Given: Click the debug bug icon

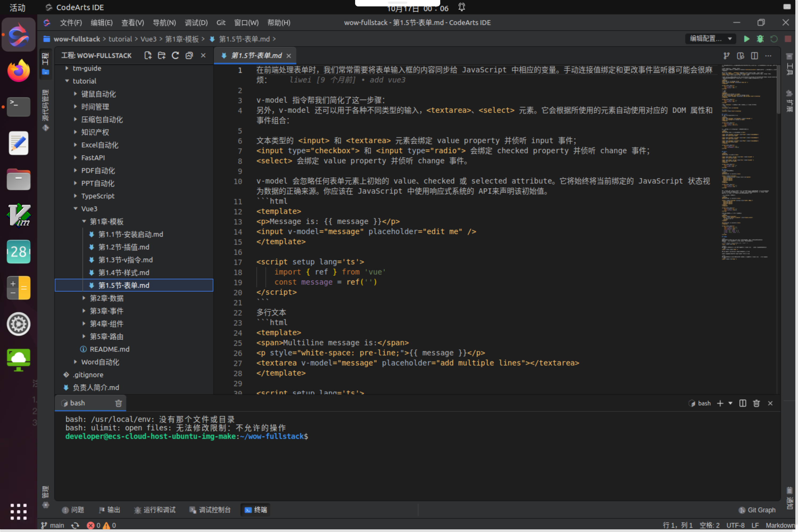Looking at the screenshot, I should [760, 39].
